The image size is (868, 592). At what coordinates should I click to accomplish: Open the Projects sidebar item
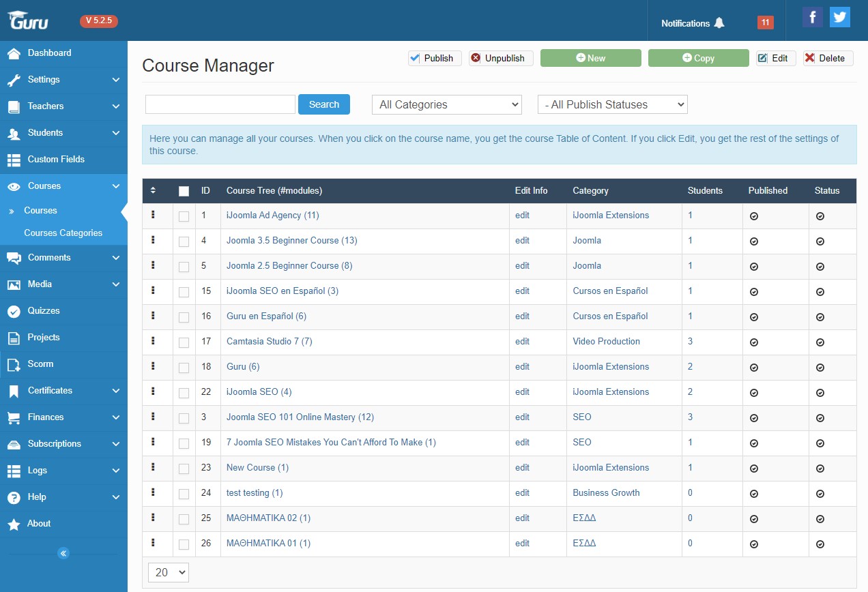[63, 338]
